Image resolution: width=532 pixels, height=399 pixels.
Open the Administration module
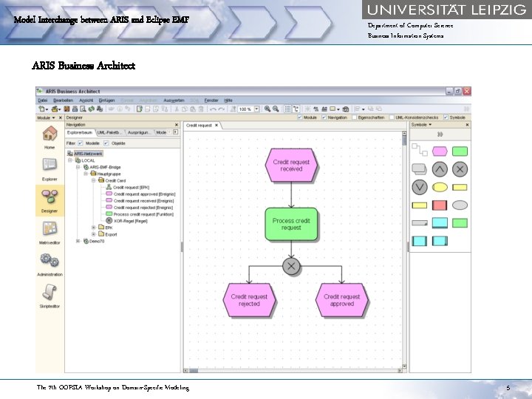(50, 265)
